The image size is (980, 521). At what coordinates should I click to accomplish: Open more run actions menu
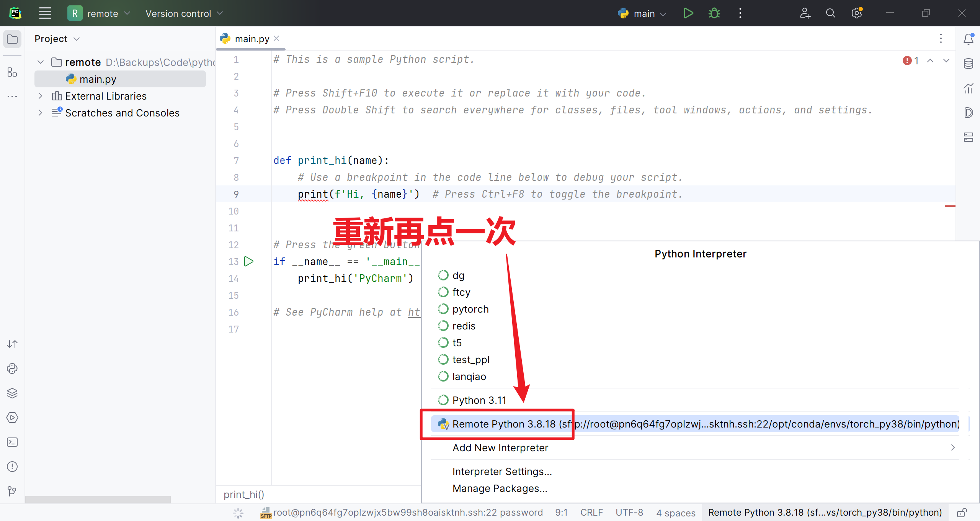[x=740, y=13]
